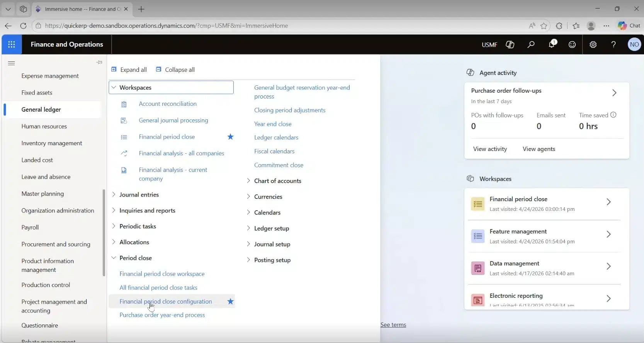Viewport: 644px width, 343px height.
Task: Click the navigation pane scrollbar
Action: (x=104, y=233)
